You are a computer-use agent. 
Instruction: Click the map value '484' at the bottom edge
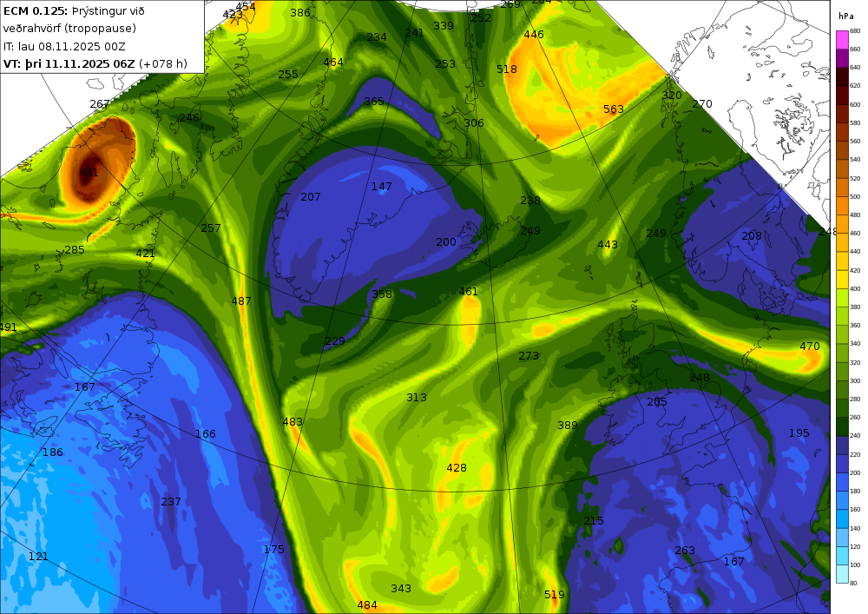pyautogui.click(x=367, y=605)
